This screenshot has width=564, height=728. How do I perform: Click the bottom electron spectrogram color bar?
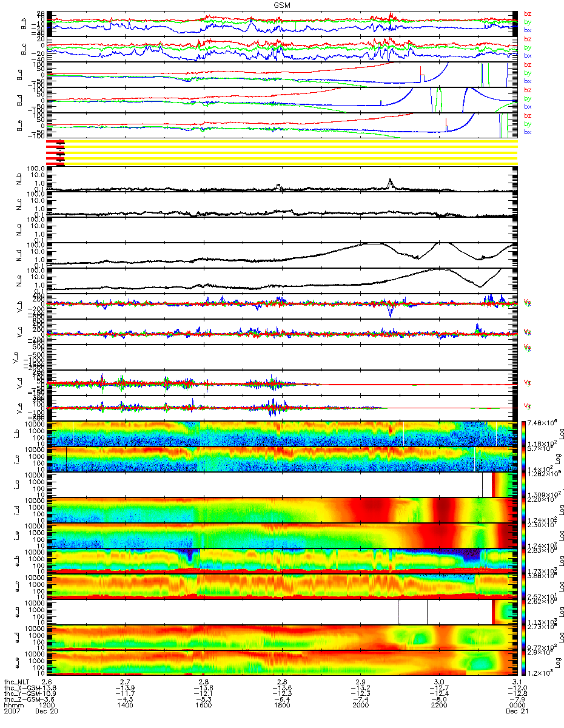pos(523,662)
